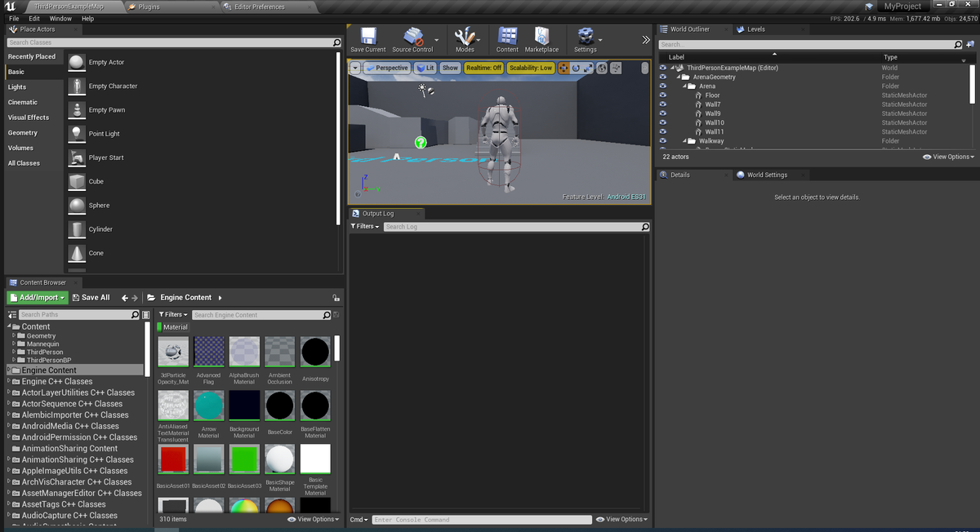Collapse the Arena folder in World Outliner
Image resolution: width=980 pixels, height=532 pixels.
[684, 86]
